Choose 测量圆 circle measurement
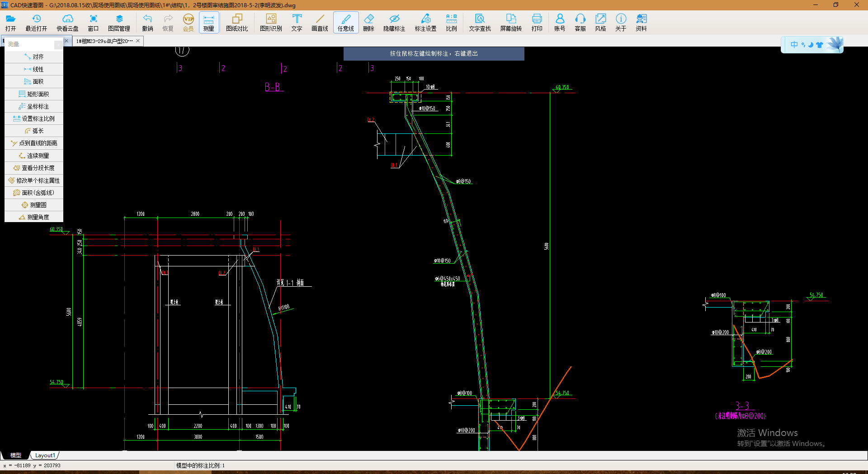The height and width of the screenshot is (474, 868). [34, 205]
